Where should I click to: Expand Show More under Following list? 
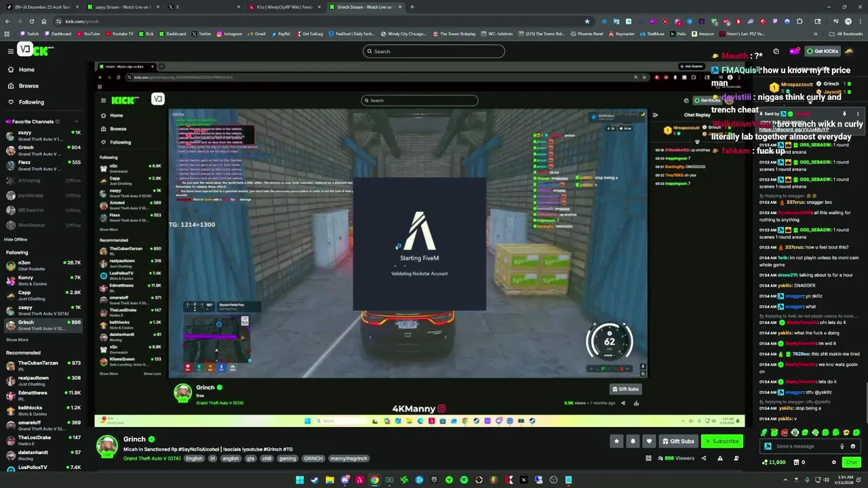pyautogui.click(x=17, y=340)
